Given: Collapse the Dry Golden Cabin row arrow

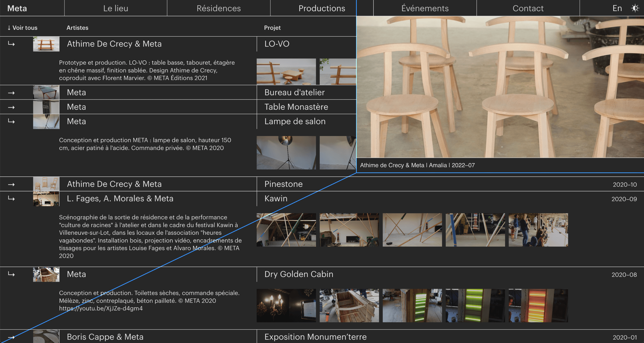Looking at the screenshot, I should point(11,274).
